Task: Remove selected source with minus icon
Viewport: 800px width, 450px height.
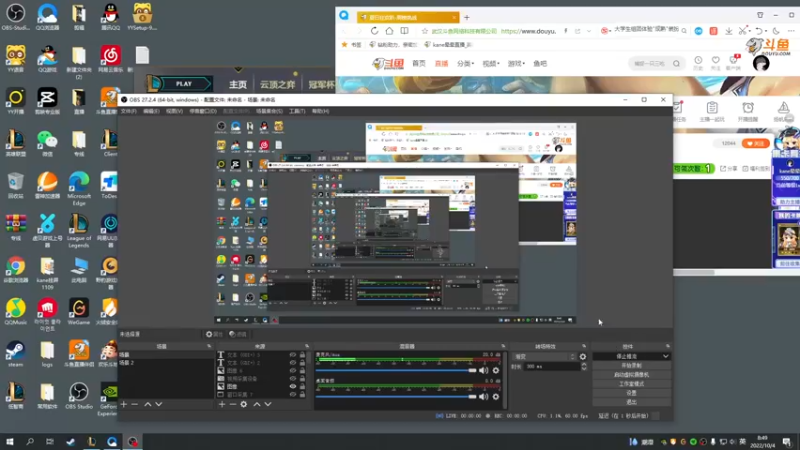Action: pos(233,404)
